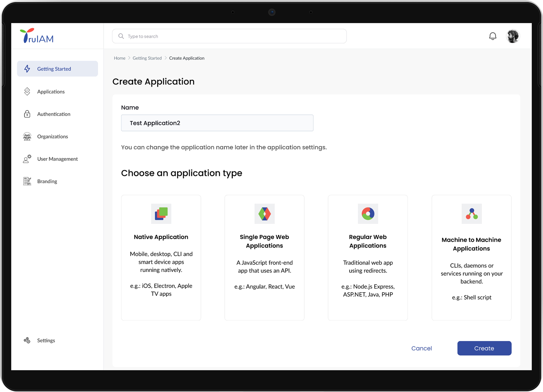Click the Regular Web Applications circular icon

coord(368,214)
